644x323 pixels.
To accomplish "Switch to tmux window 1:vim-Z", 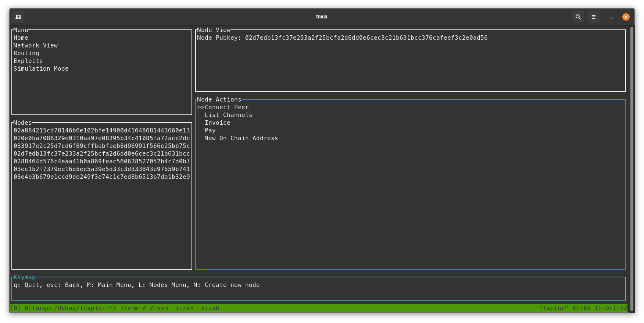I will click(x=133, y=308).
